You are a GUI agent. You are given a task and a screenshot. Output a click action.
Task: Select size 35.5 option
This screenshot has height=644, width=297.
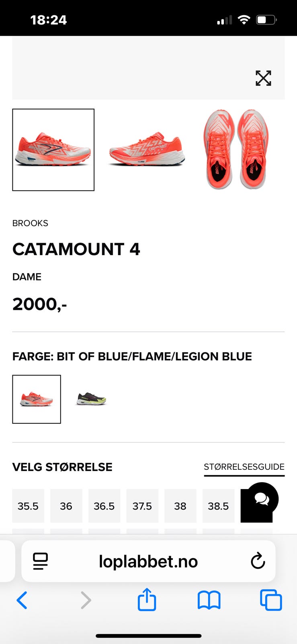28,506
